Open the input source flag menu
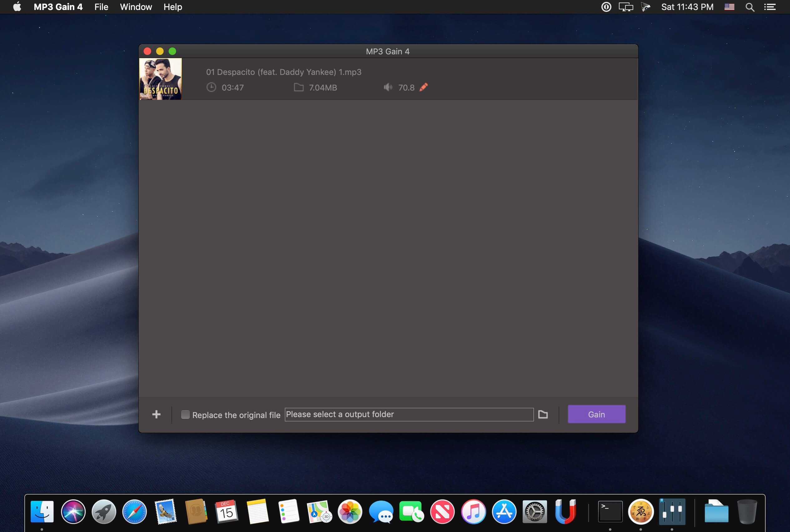Screen dimensions: 790x532 pos(729,7)
